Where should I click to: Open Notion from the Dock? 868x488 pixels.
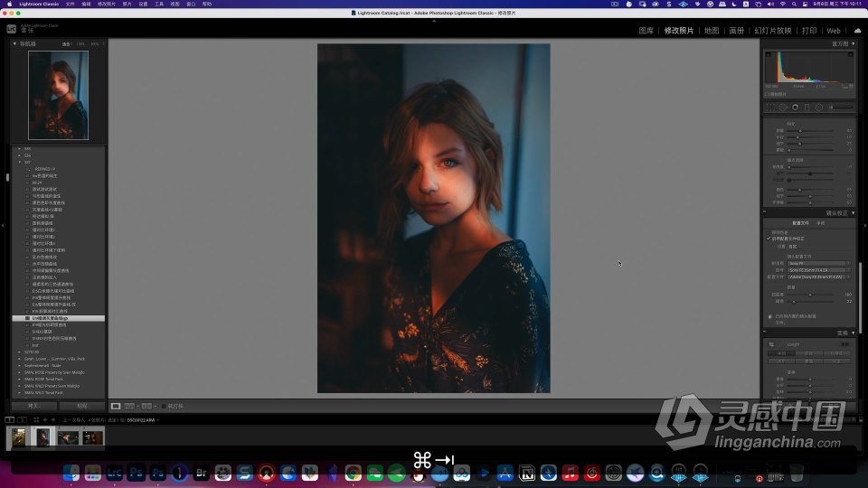(527, 473)
